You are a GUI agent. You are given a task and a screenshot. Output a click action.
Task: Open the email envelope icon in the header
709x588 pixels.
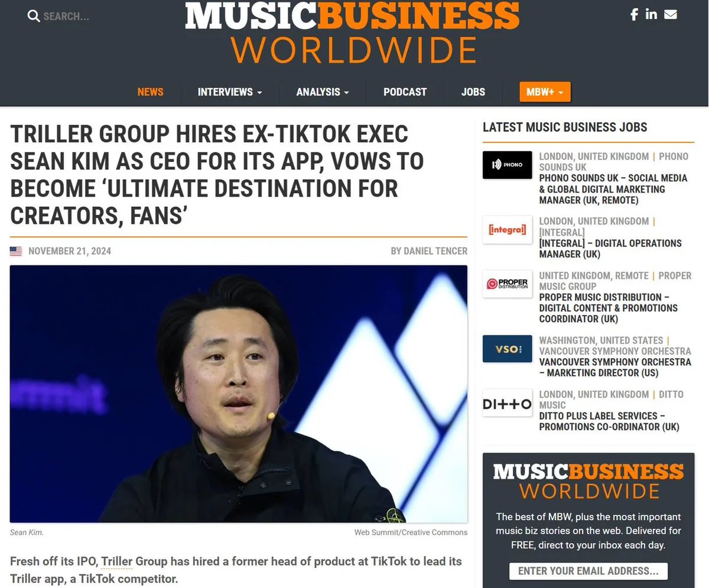pyautogui.click(x=670, y=14)
